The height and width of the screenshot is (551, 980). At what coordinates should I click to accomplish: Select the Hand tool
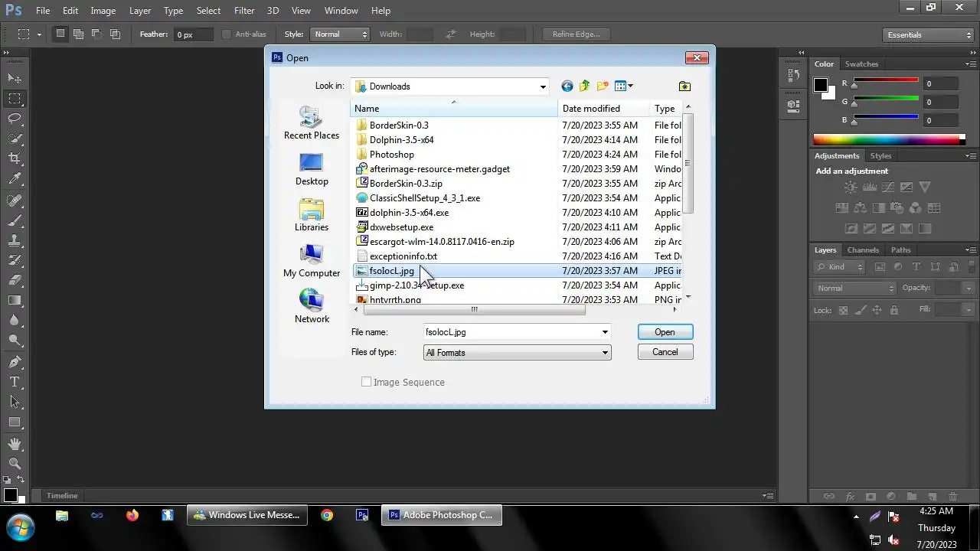[x=15, y=444]
